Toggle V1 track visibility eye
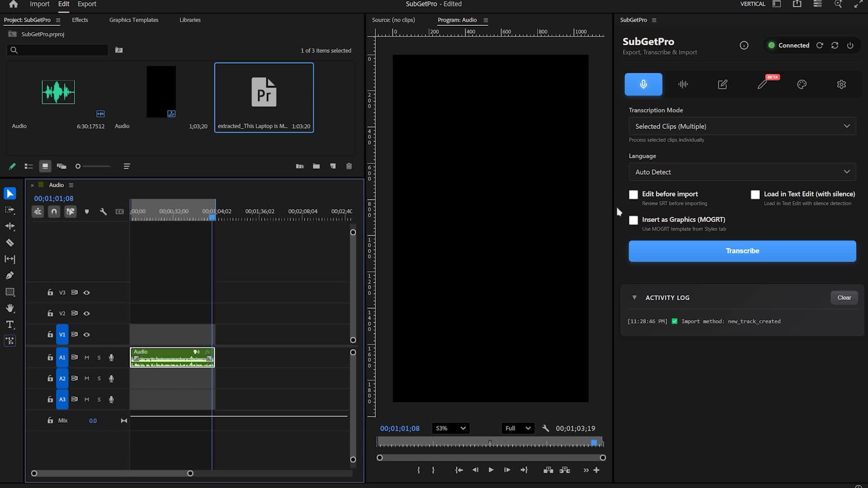Image resolution: width=868 pixels, height=488 pixels. click(x=87, y=335)
